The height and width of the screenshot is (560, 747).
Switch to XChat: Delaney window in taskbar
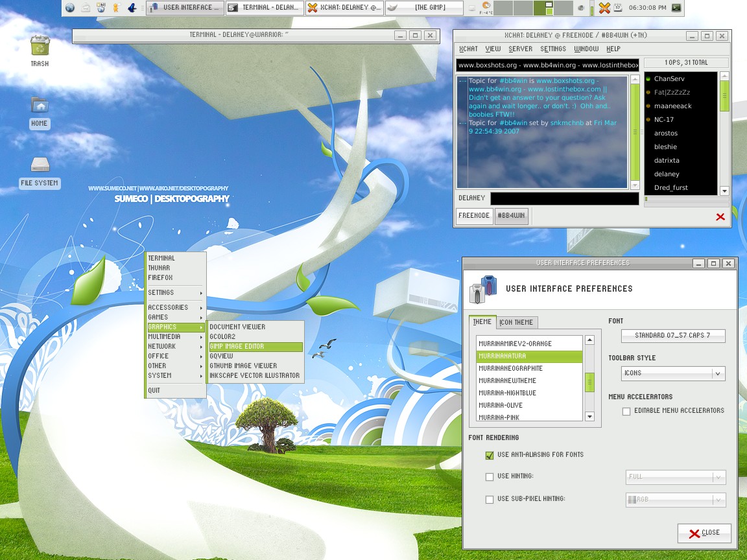coord(344,8)
